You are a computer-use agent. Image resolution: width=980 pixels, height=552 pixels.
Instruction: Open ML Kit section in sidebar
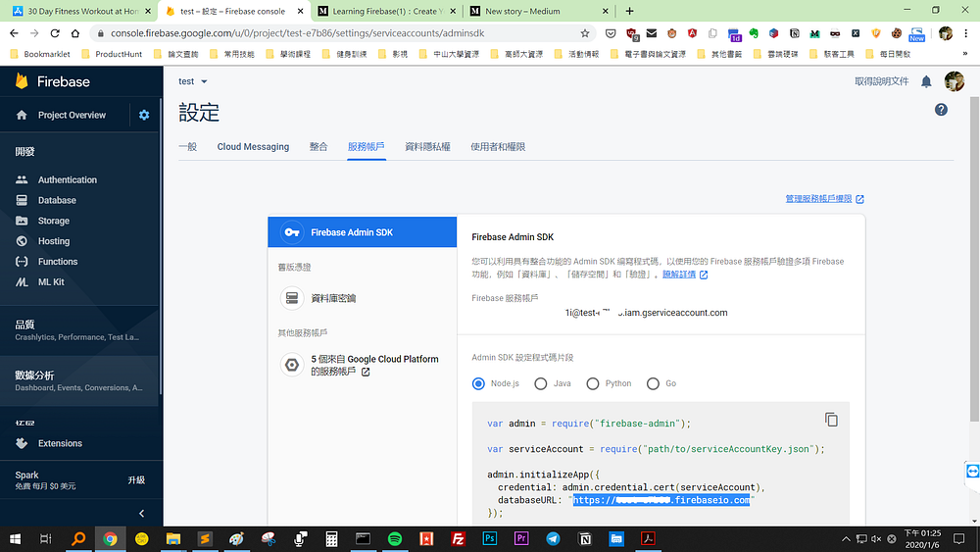pos(51,282)
